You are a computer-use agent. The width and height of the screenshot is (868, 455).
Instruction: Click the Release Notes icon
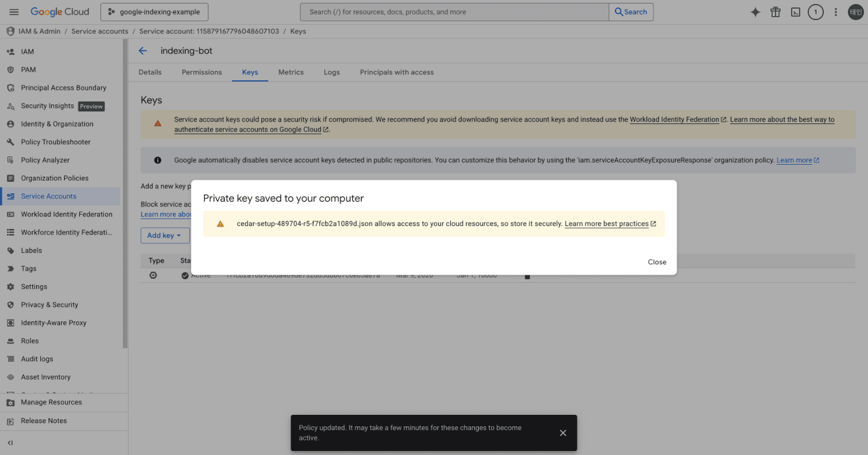(10, 421)
